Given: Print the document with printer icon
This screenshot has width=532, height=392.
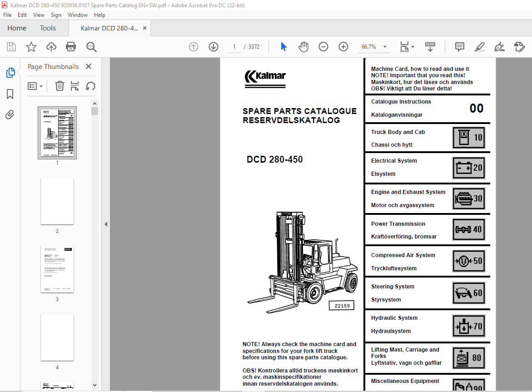Looking at the screenshot, I should click(x=71, y=47).
